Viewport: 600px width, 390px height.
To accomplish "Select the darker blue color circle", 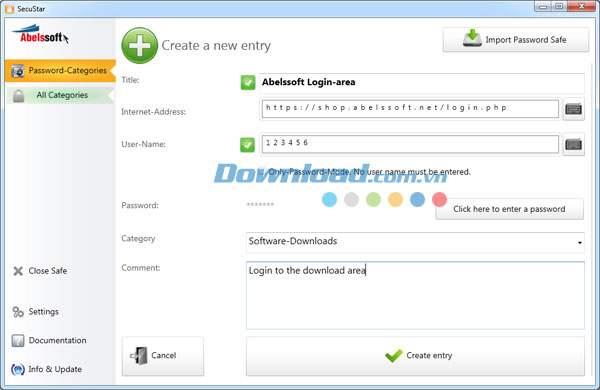I will (417, 199).
